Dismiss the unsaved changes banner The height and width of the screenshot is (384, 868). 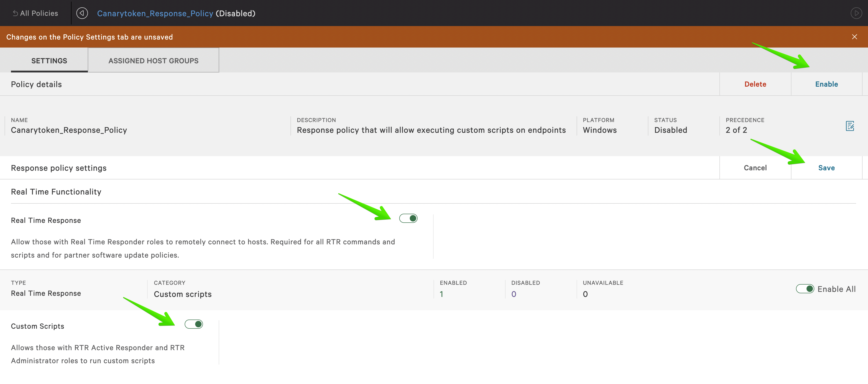[x=855, y=37]
